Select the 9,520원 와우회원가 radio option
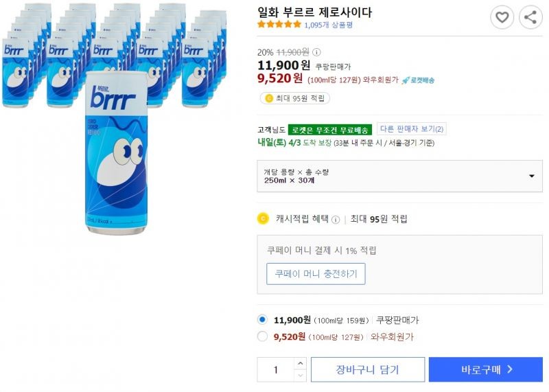Screen dimensions: 549x392 pyautogui.click(x=262, y=336)
